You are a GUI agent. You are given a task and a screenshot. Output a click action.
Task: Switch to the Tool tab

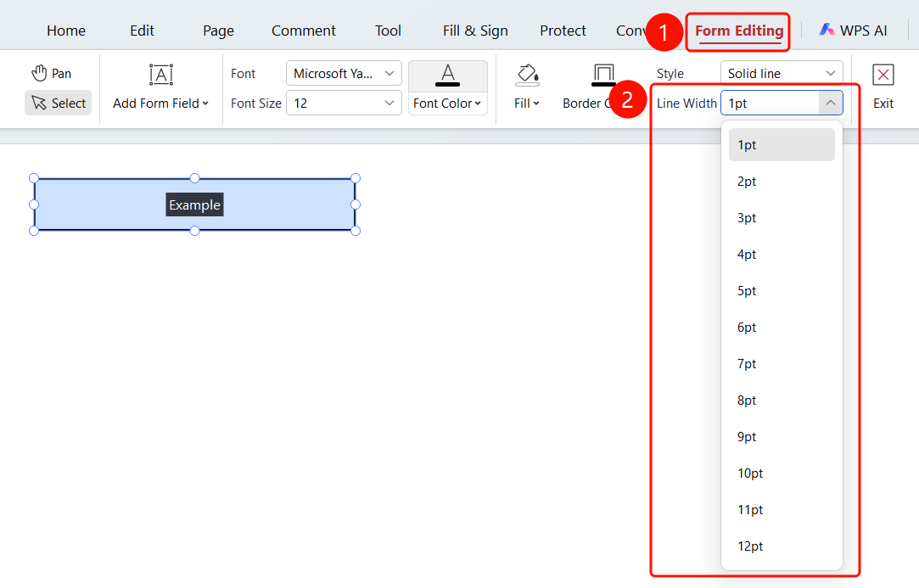(388, 31)
